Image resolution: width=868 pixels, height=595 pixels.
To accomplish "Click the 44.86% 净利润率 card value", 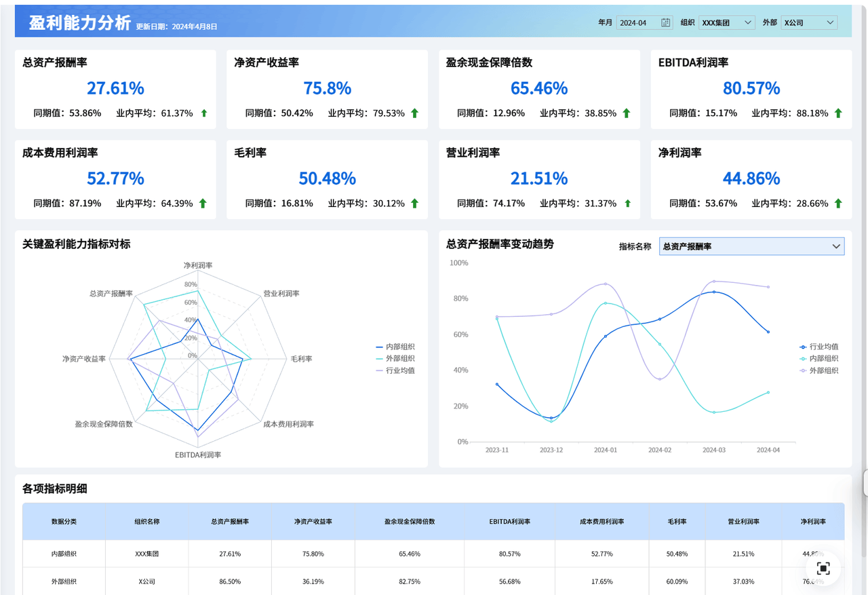I will [x=751, y=178].
